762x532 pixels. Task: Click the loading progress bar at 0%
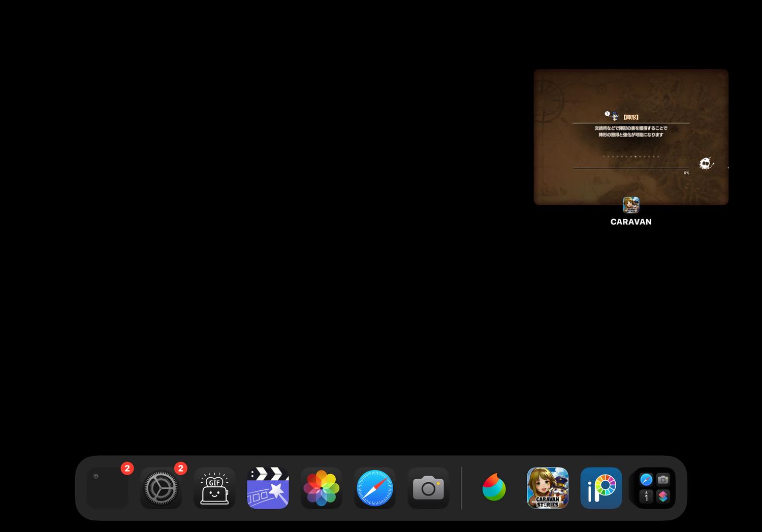pyautogui.click(x=630, y=168)
